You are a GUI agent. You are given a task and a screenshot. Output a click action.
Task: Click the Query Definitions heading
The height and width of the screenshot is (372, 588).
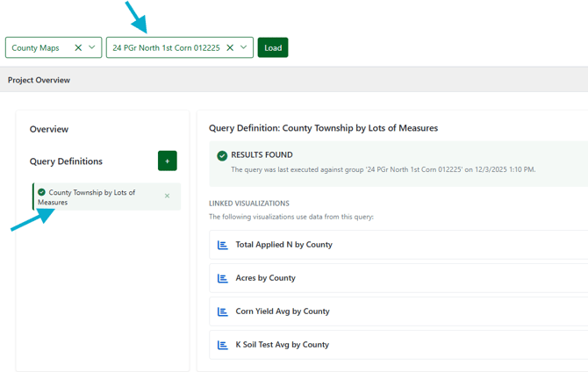(x=66, y=161)
